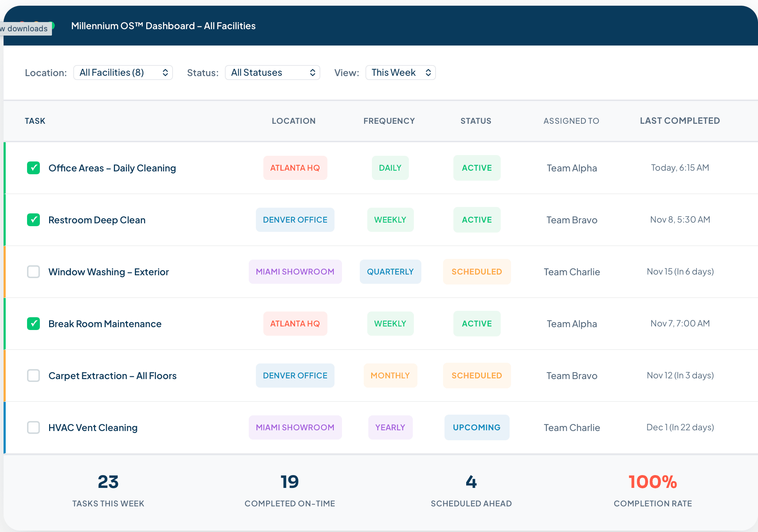Open the Location filter showing All Facilities (8)
758x532 pixels.
tap(123, 73)
